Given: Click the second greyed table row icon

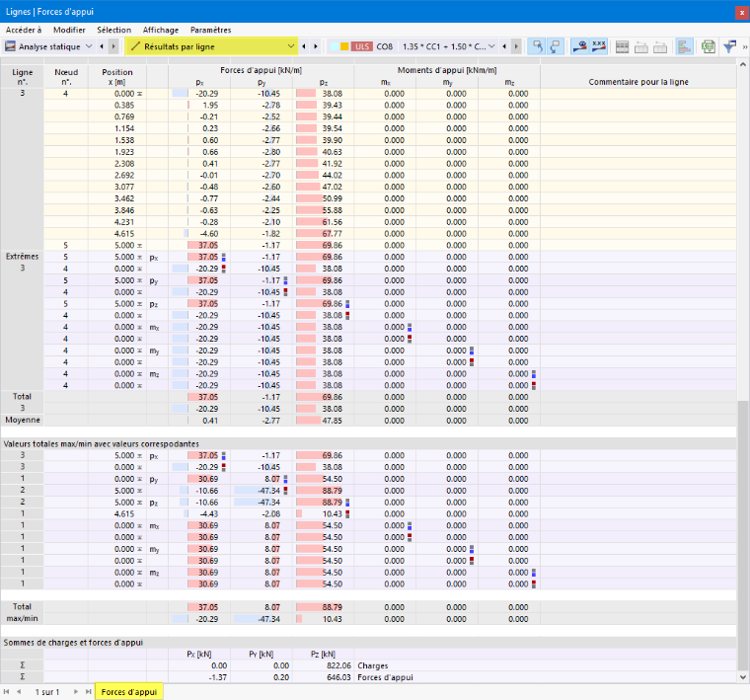Looking at the screenshot, I should [x=660, y=46].
